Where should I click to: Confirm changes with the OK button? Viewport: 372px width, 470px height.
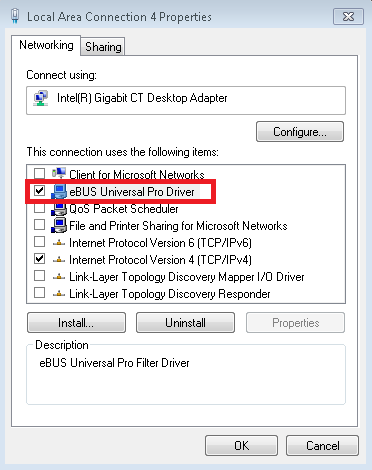241,446
